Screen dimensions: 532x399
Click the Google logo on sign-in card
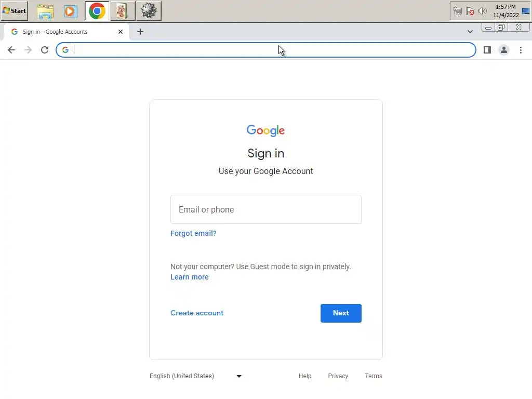pos(265,130)
